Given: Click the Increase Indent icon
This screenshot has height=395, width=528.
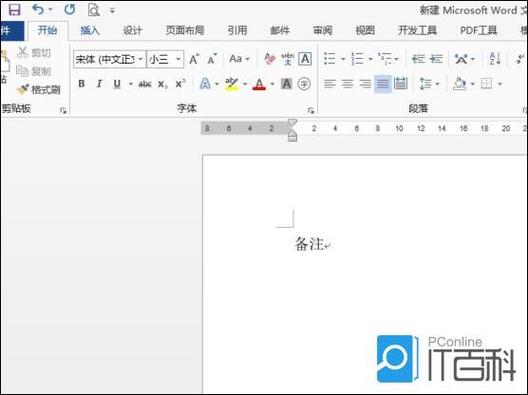Looking at the screenshot, I should [x=436, y=59].
